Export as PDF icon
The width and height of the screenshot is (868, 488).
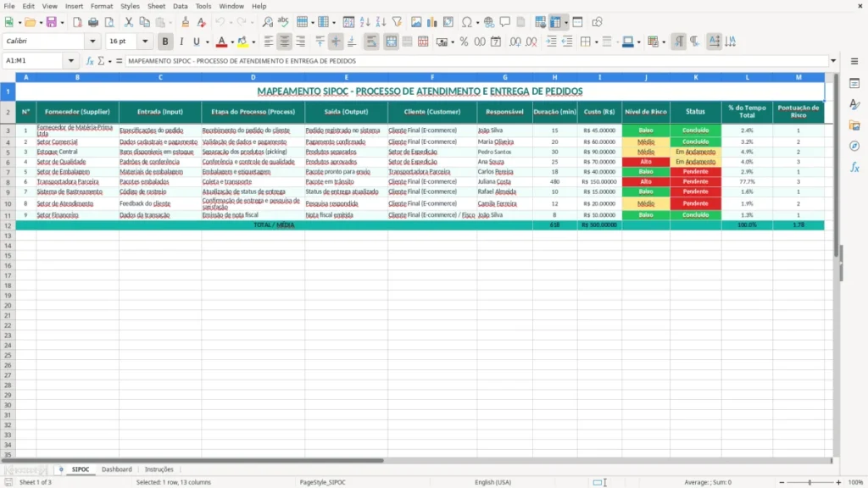click(77, 22)
